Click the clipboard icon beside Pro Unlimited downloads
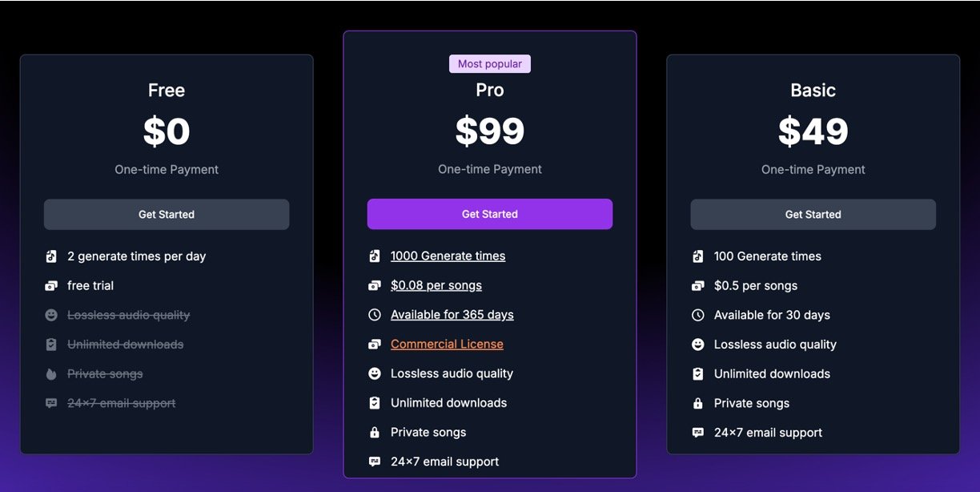The height and width of the screenshot is (492, 980). (375, 403)
